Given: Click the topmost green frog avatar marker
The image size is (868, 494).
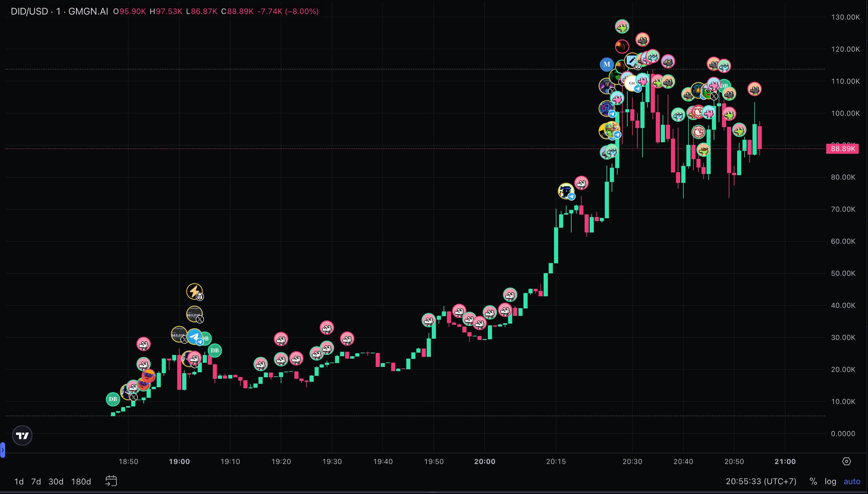Looking at the screenshot, I should point(622,26).
